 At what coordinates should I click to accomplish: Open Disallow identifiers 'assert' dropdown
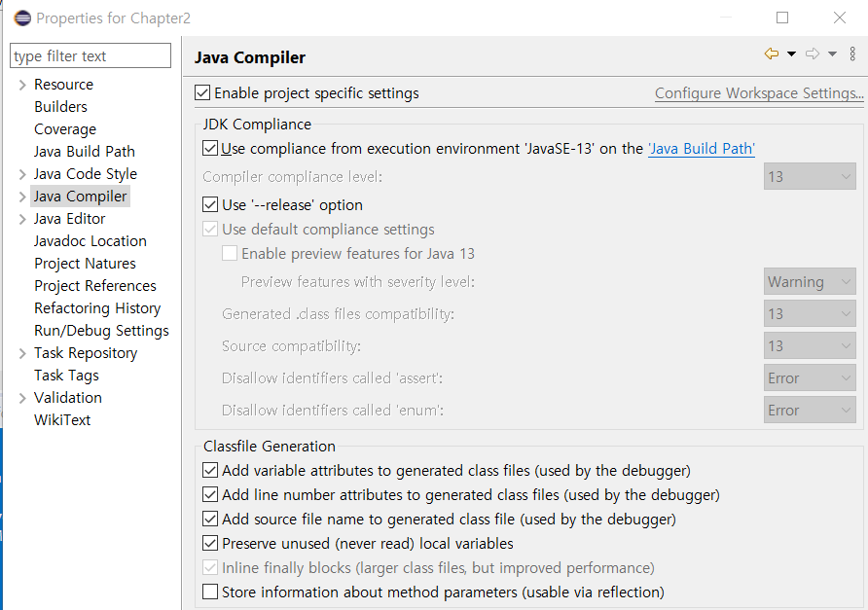click(810, 378)
